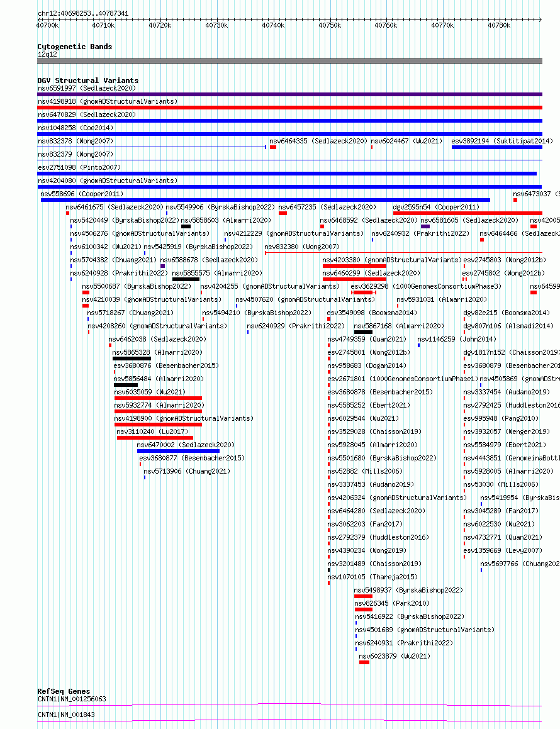This screenshot has width=560, height=729.
Task: Click nsv52882 (Mills2006) variant label
Action: (x=365, y=472)
